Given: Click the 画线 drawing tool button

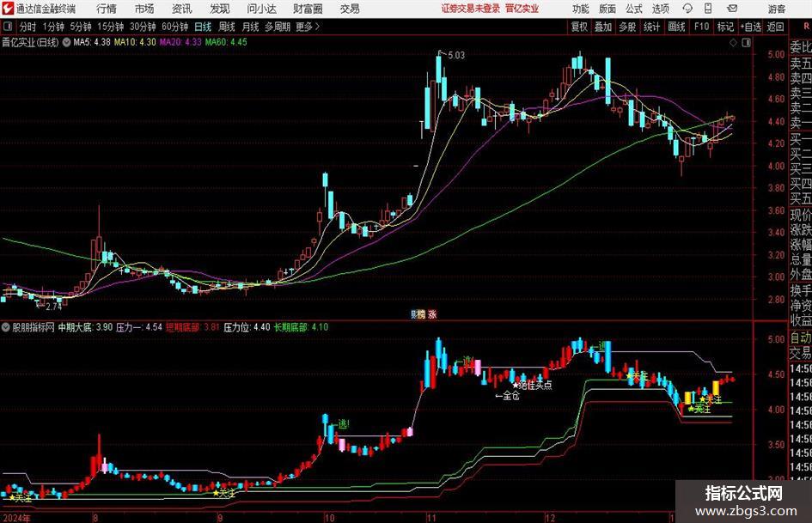Looking at the screenshot, I should pyautogui.click(x=676, y=27).
